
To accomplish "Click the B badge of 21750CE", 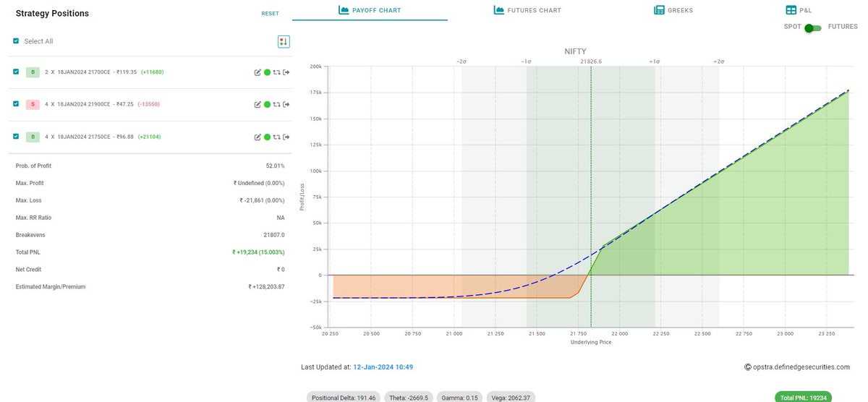I will click(x=33, y=136).
